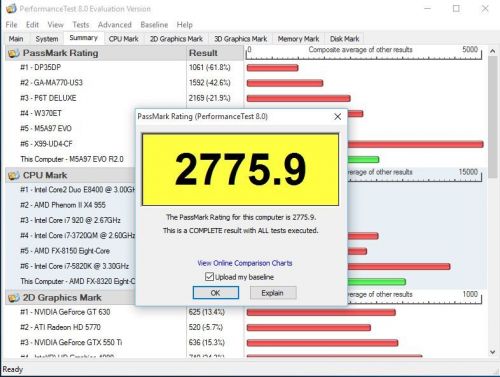Open View Online Comparison Charts link
Image resolution: width=500 pixels, height=377 pixels.
(x=245, y=263)
